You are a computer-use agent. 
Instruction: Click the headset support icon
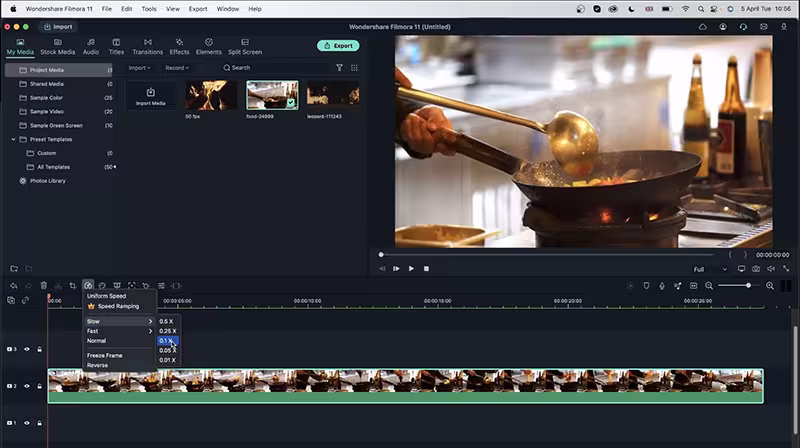pos(743,27)
